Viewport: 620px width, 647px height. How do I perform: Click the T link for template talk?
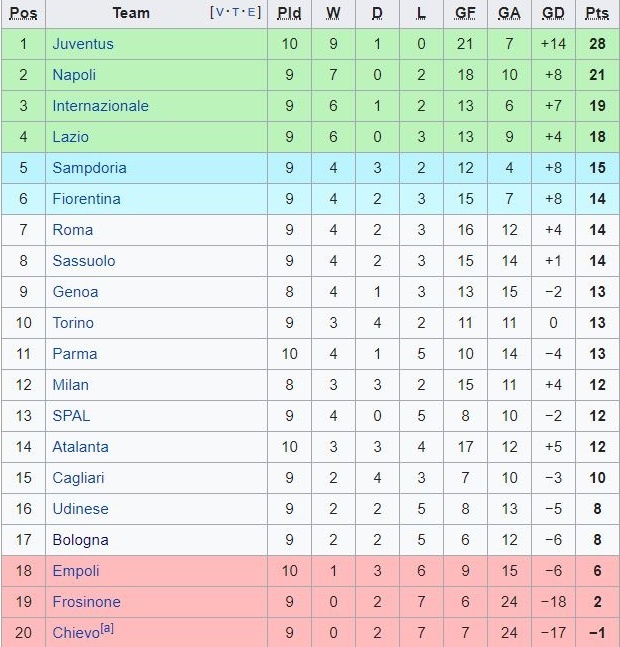236,13
